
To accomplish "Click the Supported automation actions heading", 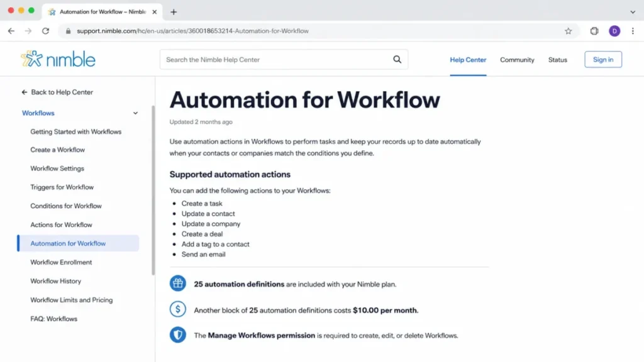I will (230, 175).
